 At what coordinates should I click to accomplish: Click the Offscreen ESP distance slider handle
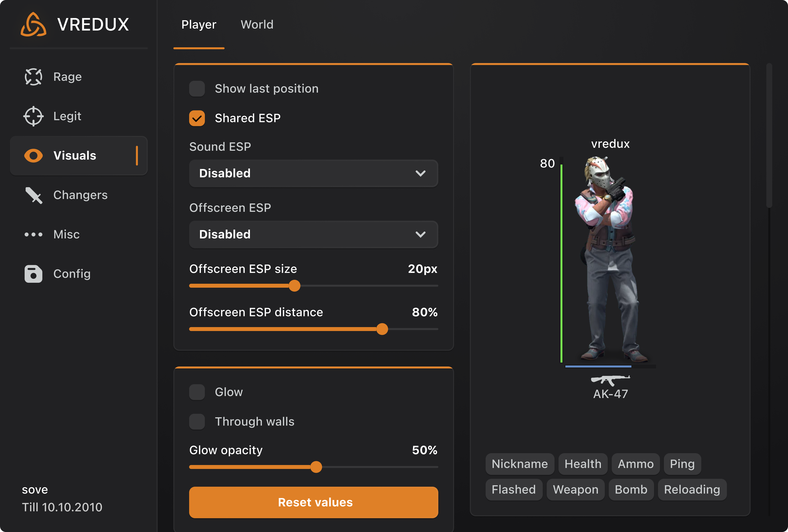pyautogui.click(x=382, y=329)
